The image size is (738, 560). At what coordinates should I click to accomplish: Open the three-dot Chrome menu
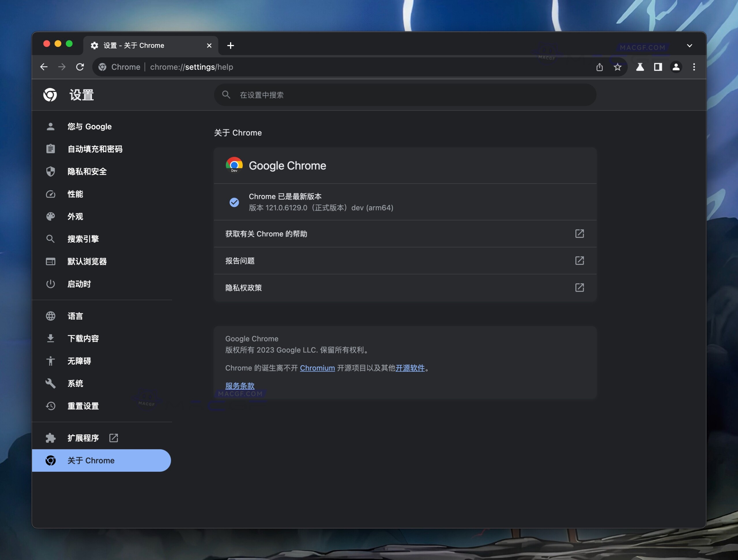coord(694,67)
